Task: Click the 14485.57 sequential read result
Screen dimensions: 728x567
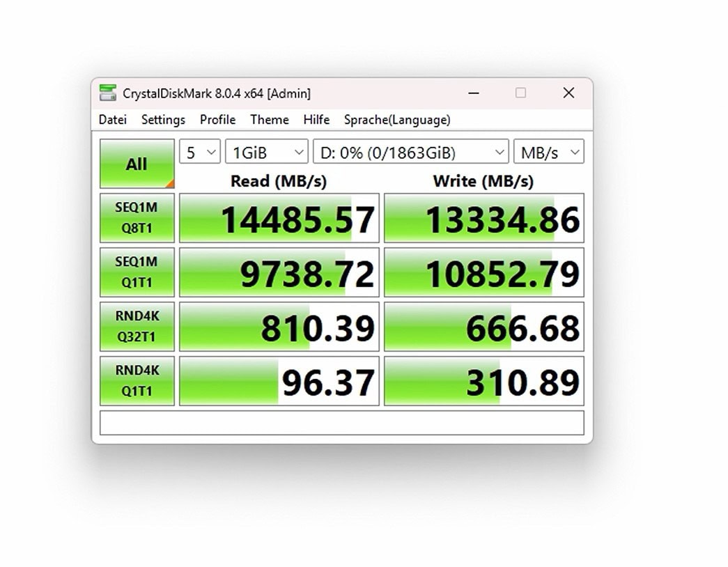Action: (x=279, y=219)
